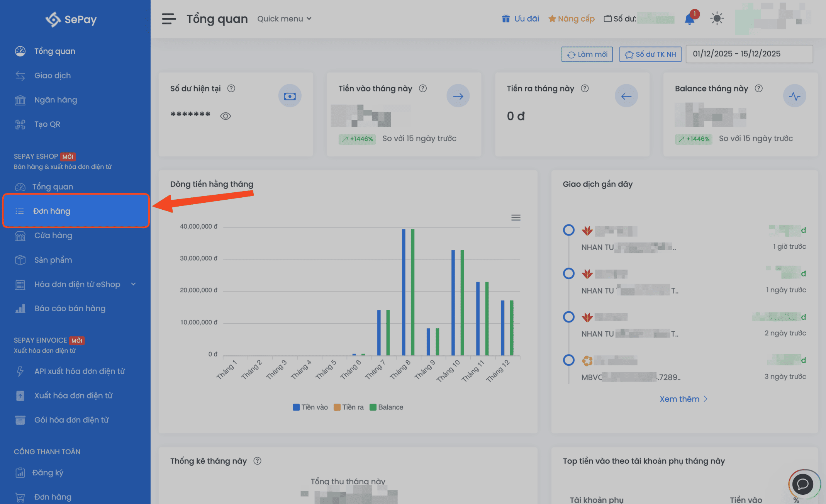The height and width of the screenshot is (504, 826).
Task: Go to Giao dịch in the sidebar
Action: [x=53, y=76]
